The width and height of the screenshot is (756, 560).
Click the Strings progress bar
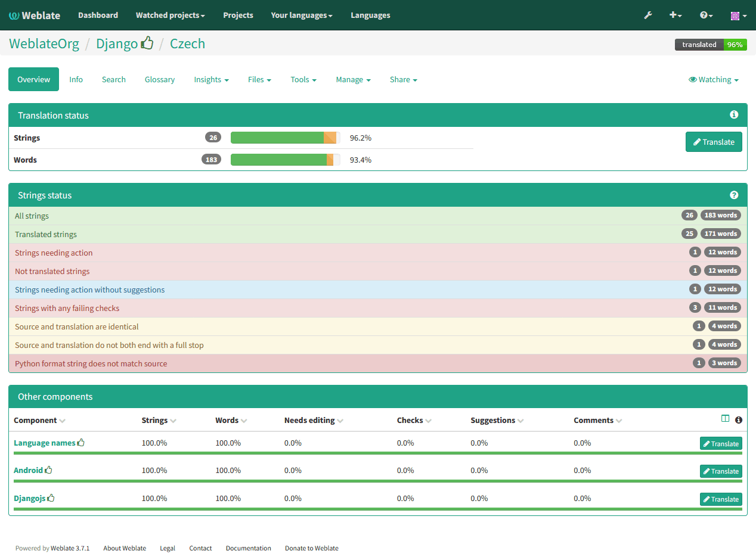[x=285, y=138]
